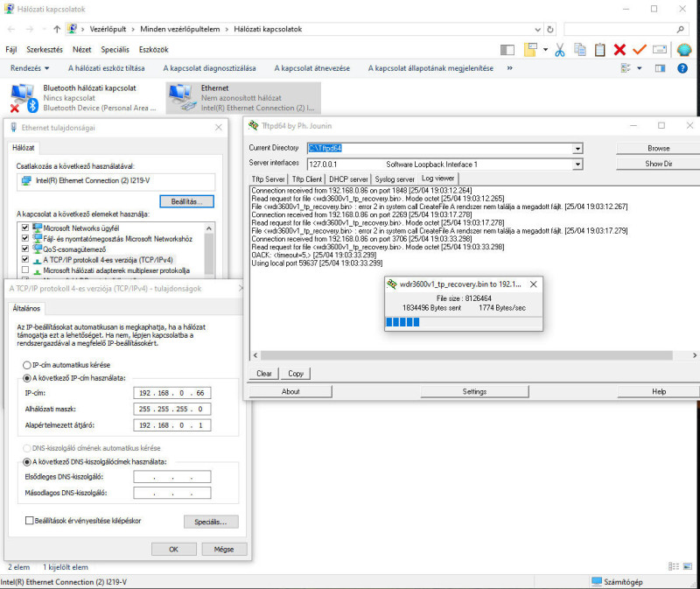Open the view options dropdown arrow
Viewport: 700px width, 589px height.
coord(640,68)
